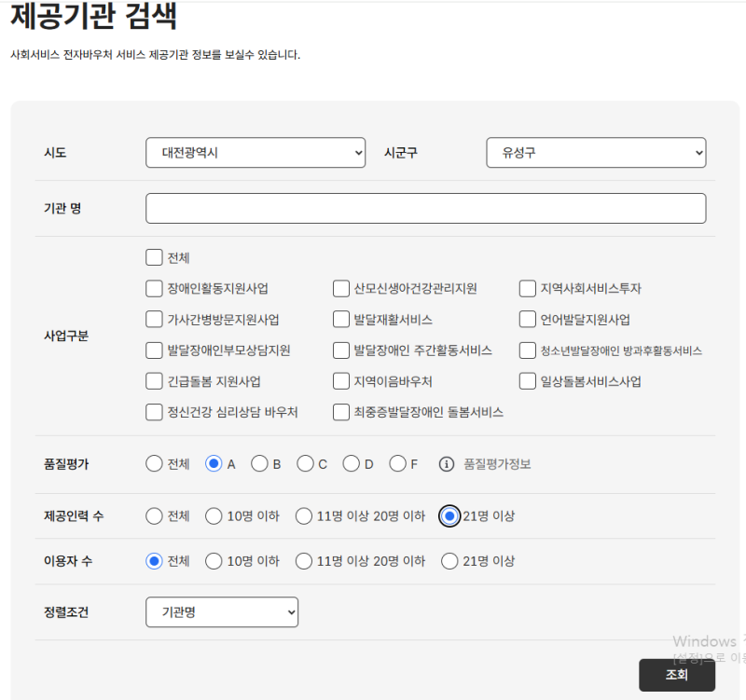
Task: Select 21명 이상 for 이용자 수
Action: click(x=449, y=561)
